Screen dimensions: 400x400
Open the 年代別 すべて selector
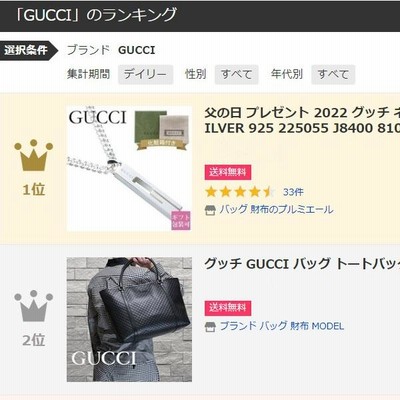333,74
